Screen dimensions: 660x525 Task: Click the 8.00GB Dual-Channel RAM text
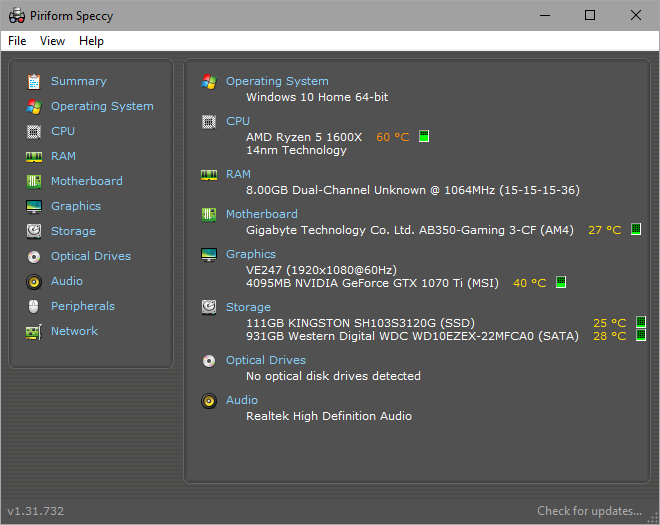pyautogui.click(x=413, y=190)
